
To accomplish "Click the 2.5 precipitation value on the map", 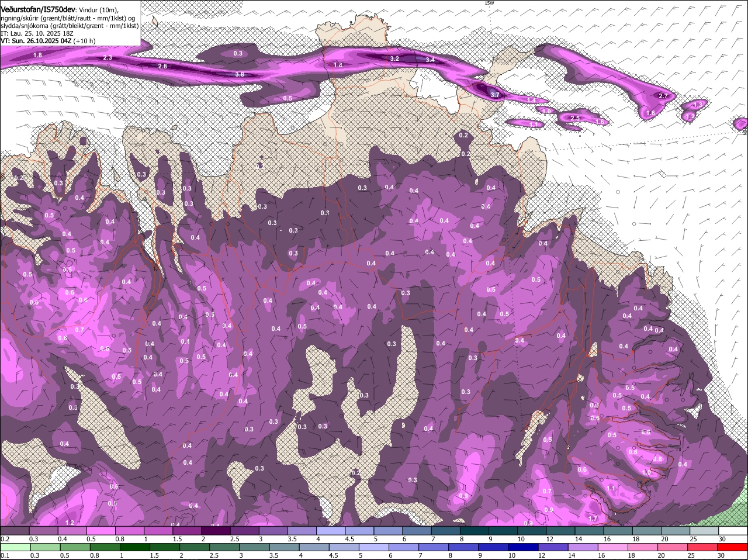I will point(575,118).
